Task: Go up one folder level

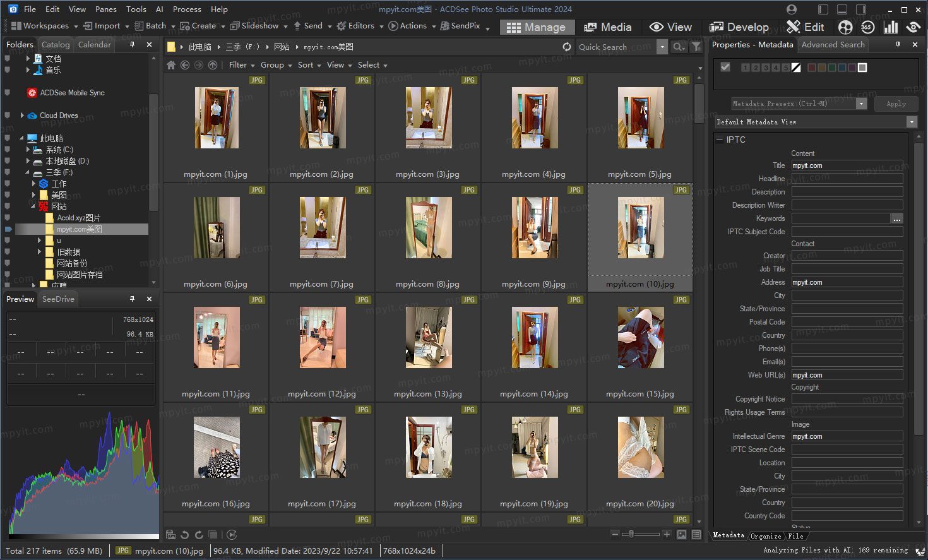Action: coord(213,65)
